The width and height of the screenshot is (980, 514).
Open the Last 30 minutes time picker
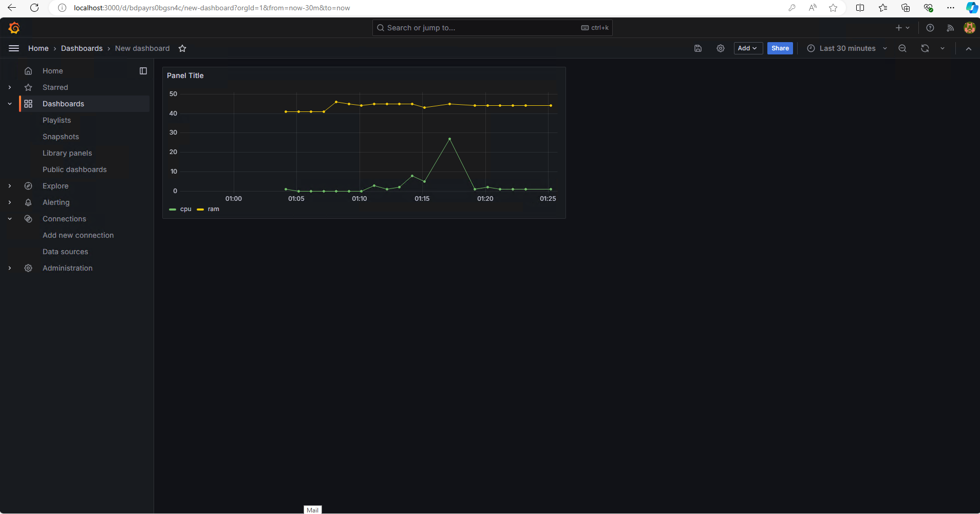click(847, 48)
